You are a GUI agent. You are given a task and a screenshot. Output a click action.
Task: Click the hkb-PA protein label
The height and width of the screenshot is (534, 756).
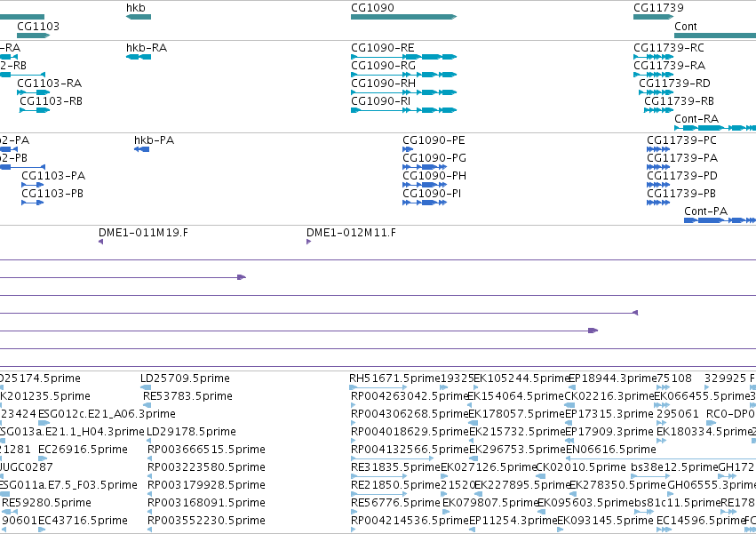tap(154, 140)
